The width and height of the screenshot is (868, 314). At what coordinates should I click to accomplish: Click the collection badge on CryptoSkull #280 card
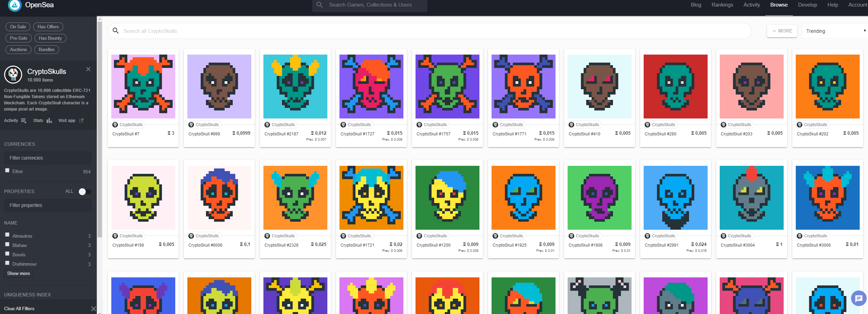660,125
